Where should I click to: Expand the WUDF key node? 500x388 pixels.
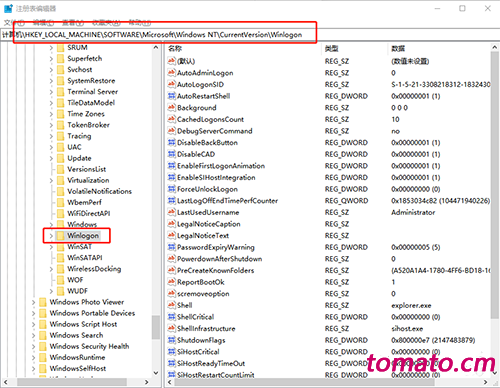click(x=51, y=291)
